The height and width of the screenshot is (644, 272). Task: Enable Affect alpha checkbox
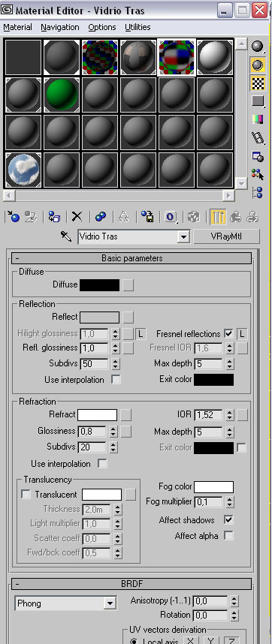[228, 536]
